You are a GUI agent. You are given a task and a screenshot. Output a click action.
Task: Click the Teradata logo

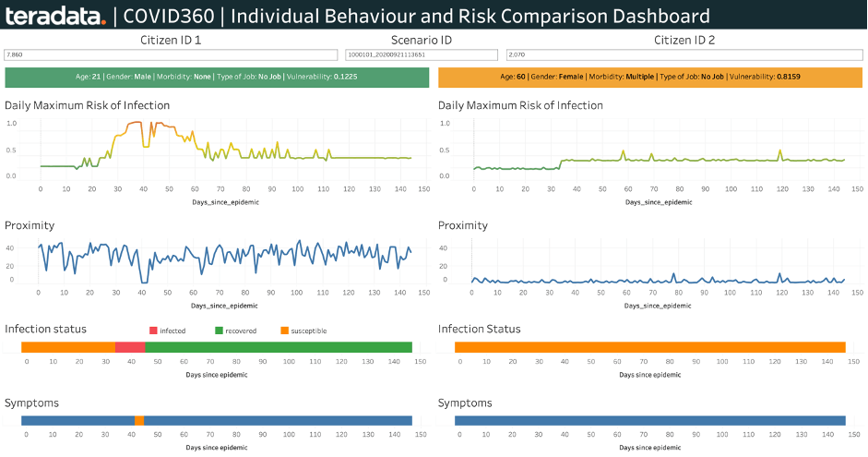pos(54,16)
